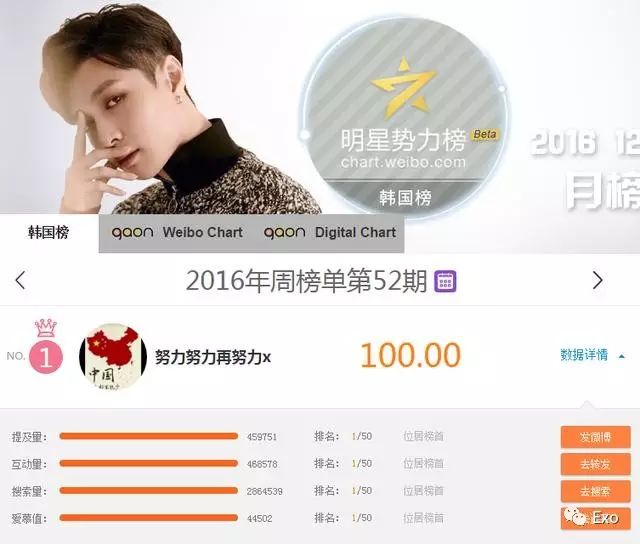Advance to next week with right arrow
640x544 pixels.
(598, 280)
